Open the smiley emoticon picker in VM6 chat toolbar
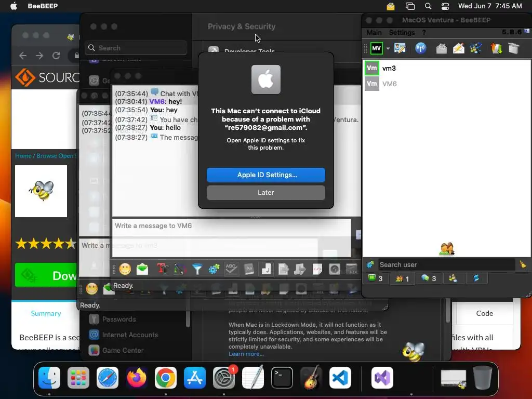This screenshot has height=399, width=532. [x=125, y=269]
